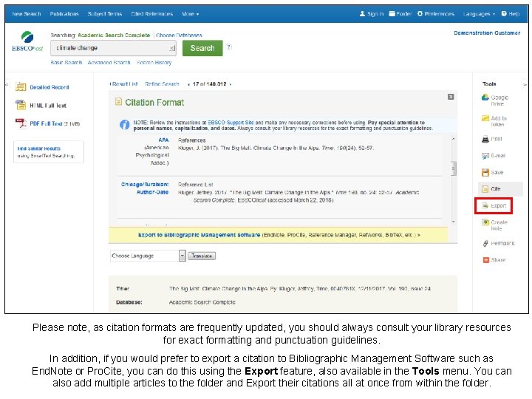
Task: Close the Citation Format panel
Action: coord(451,97)
